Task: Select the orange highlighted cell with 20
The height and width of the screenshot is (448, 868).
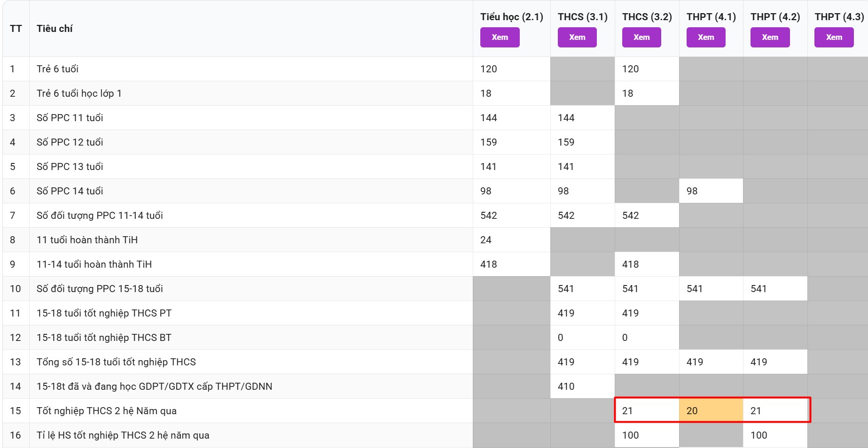Action: point(711,411)
